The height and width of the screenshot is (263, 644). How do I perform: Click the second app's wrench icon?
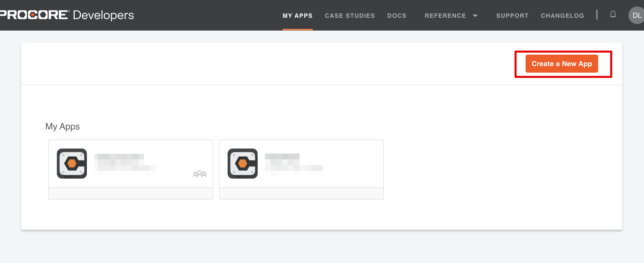243,164
